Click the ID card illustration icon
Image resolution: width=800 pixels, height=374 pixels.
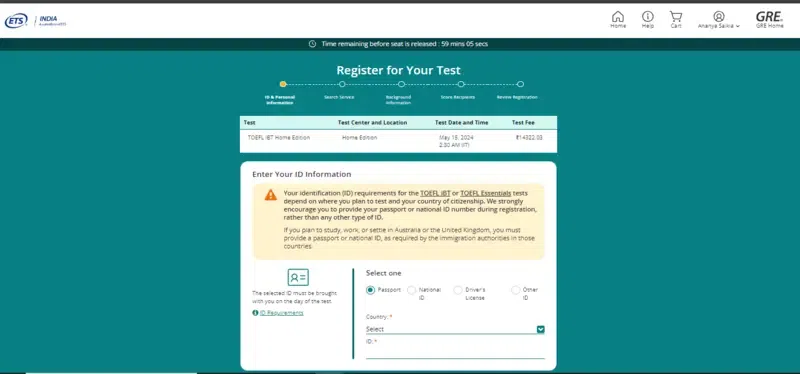298,277
